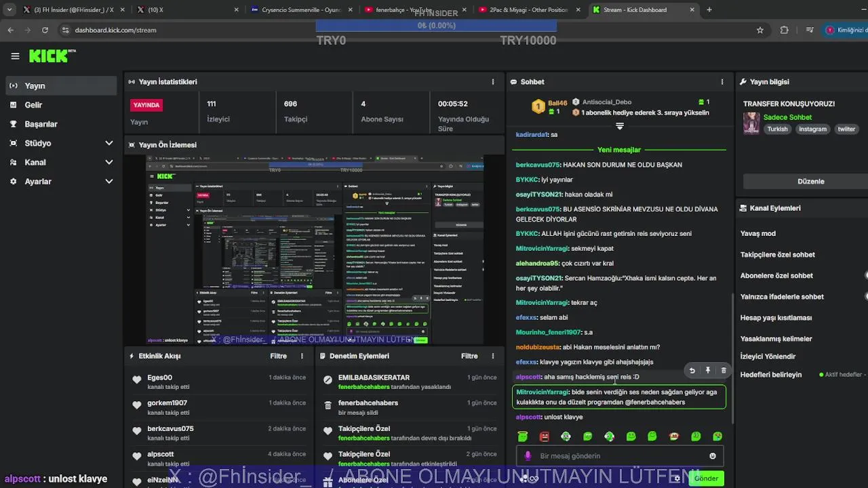Viewport: 868px width, 488px height.
Task: Click username noldubizeusta in chat
Action: point(538,347)
